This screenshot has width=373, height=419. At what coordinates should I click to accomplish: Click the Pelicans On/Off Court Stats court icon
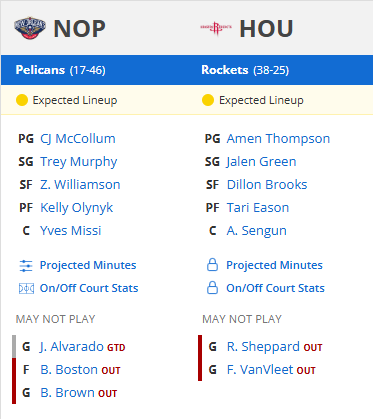click(x=26, y=288)
